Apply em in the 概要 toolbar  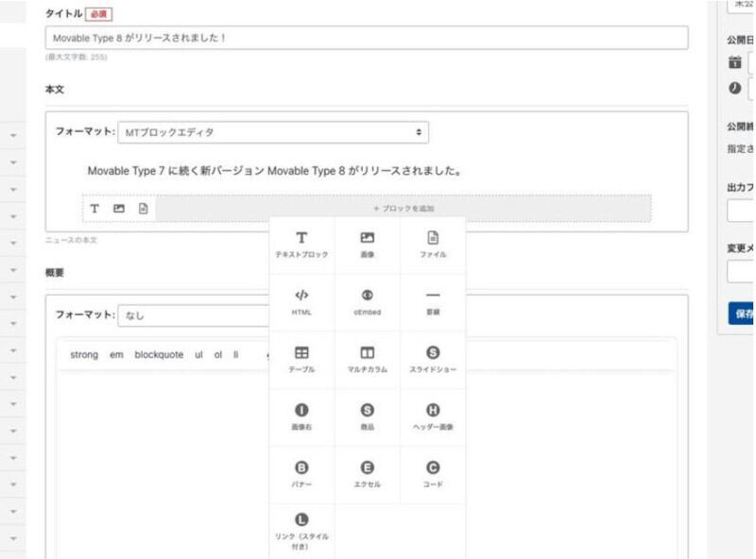click(x=116, y=355)
